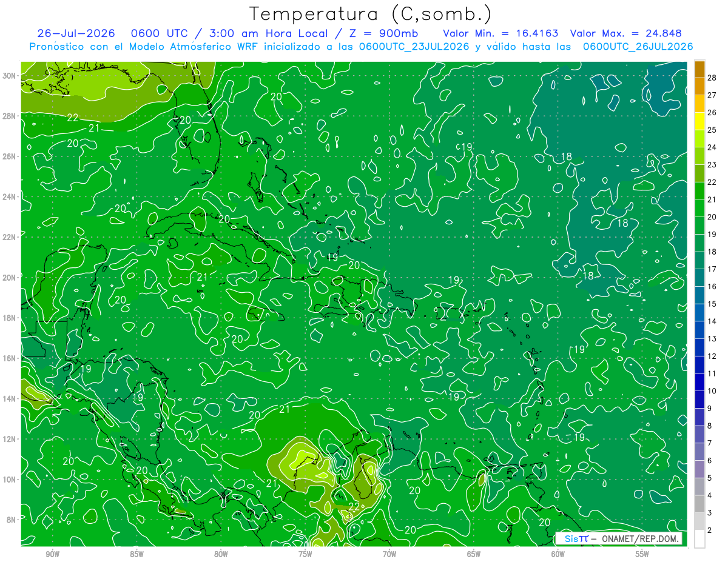Screen dimensions: 728x562
Task: Click the "30N" latitude axis label
Action: (x=10, y=75)
